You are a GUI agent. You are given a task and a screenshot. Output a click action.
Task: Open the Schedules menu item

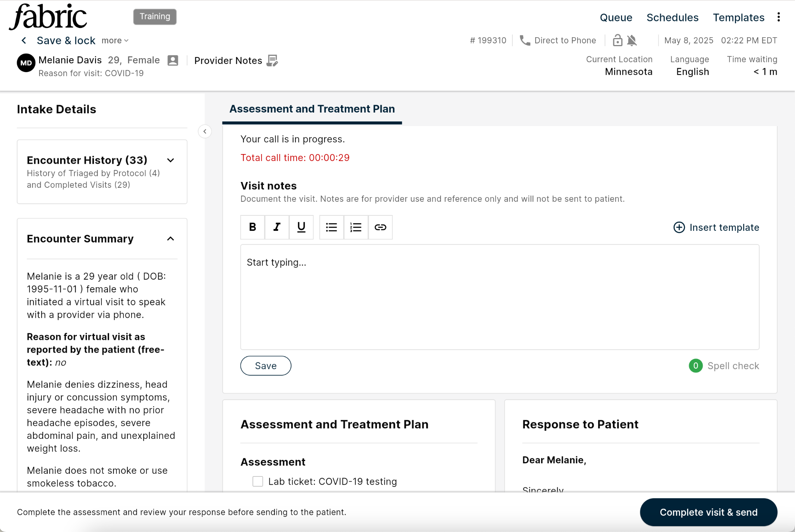[x=672, y=17]
